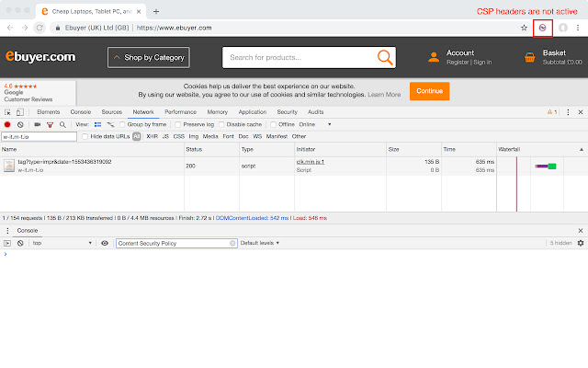This screenshot has height=368, width=588.
Task: Open the Application tab in DevTools
Action: 252,111
